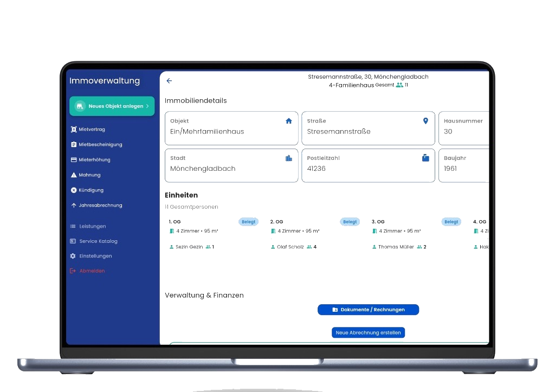Click the door icon in 1. OG unit
This screenshot has width=555, height=392.
click(x=172, y=231)
